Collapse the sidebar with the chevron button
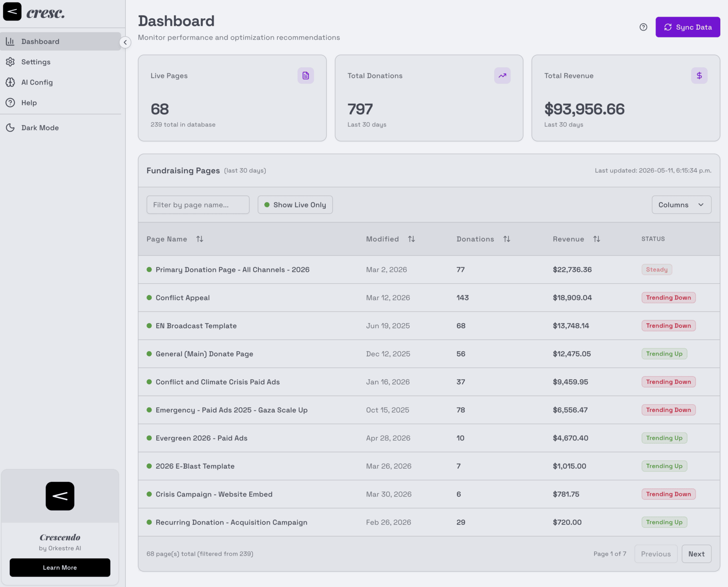Screen dimensions: 728x587 pyautogui.click(x=125, y=42)
